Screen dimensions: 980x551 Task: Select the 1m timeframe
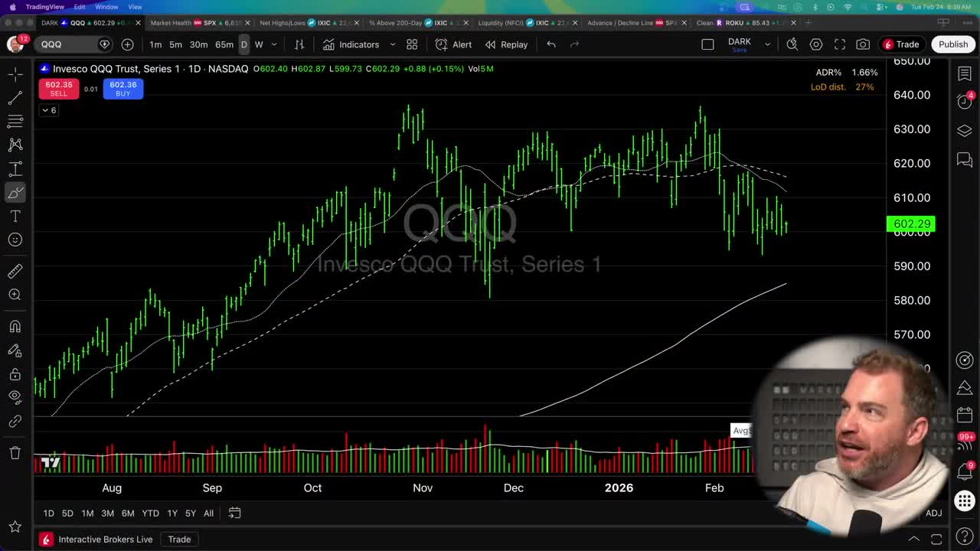click(155, 44)
